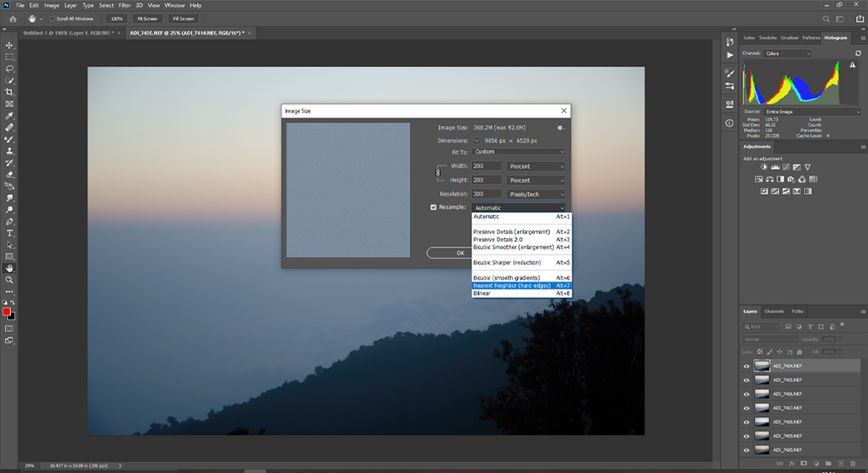This screenshot has width=868, height=473.
Task: Choose Bicubic Sharper (reduction) option
Action: coord(522,263)
